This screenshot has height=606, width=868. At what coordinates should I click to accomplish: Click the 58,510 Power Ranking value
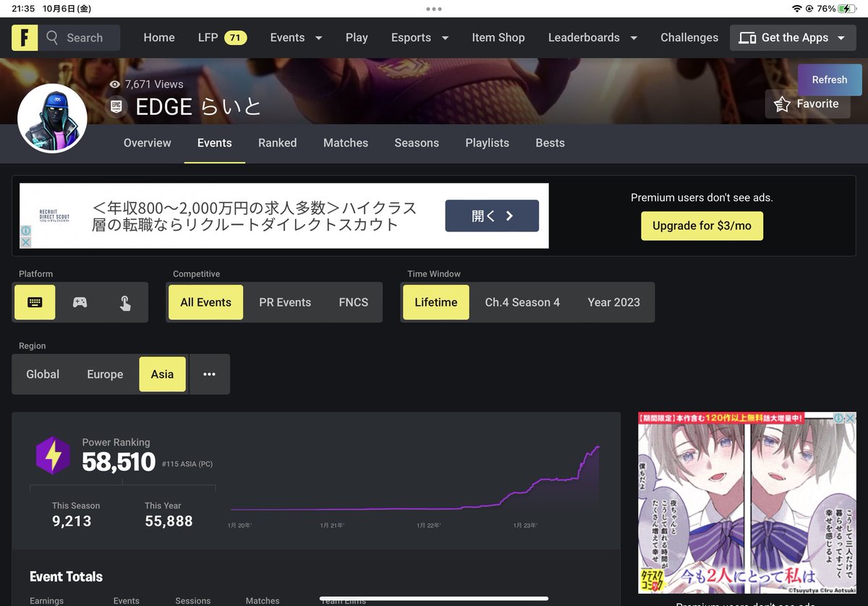pyautogui.click(x=119, y=462)
